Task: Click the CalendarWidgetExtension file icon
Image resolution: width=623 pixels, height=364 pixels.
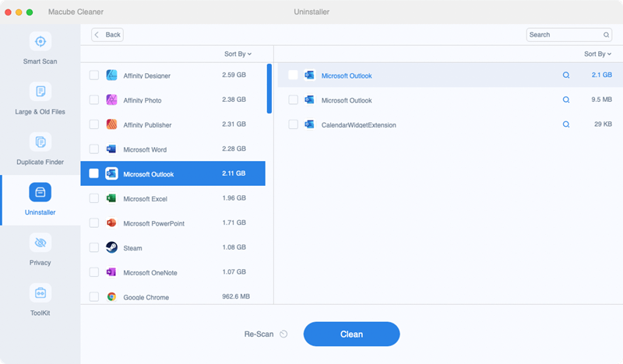Action: tap(309, 124)
